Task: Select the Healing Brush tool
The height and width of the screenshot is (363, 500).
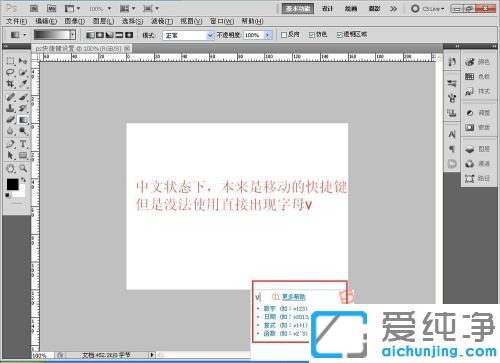Action: coord(10,97)
